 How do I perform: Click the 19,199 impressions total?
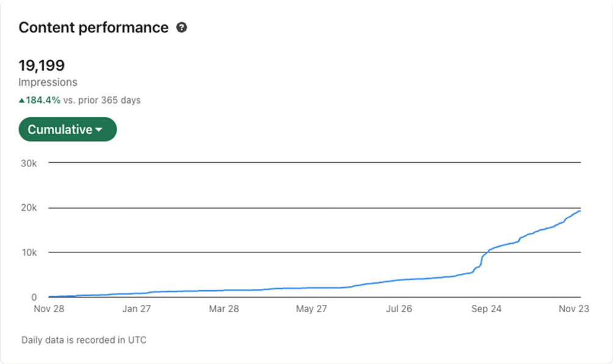click(x=41, y=65)
